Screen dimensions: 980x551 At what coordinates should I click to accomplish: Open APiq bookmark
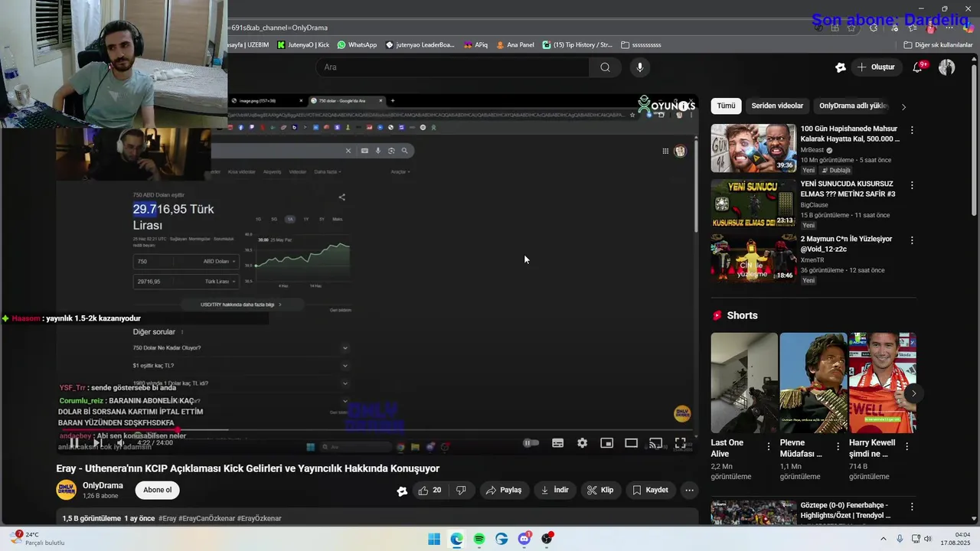tap(475, 45)
